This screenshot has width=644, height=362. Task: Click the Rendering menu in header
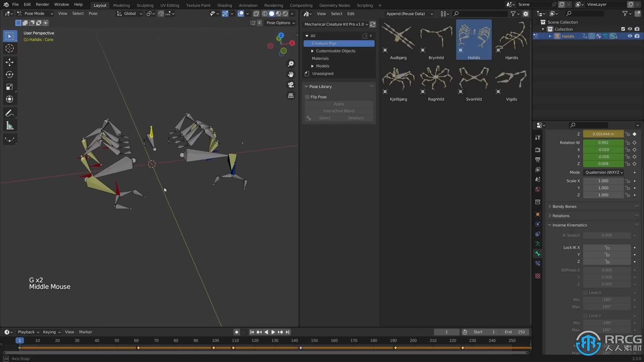(274, 5)
